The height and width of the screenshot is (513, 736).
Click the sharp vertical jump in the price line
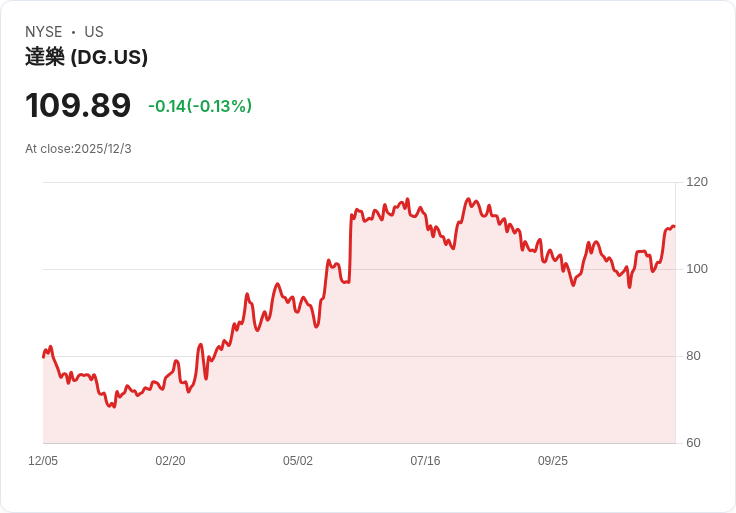pyautogui.click(x=351, y=249)
